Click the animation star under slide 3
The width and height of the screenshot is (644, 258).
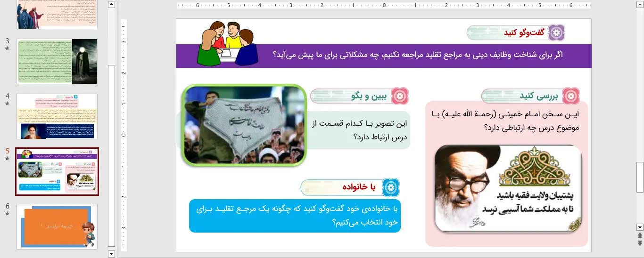tap(7, 48)
